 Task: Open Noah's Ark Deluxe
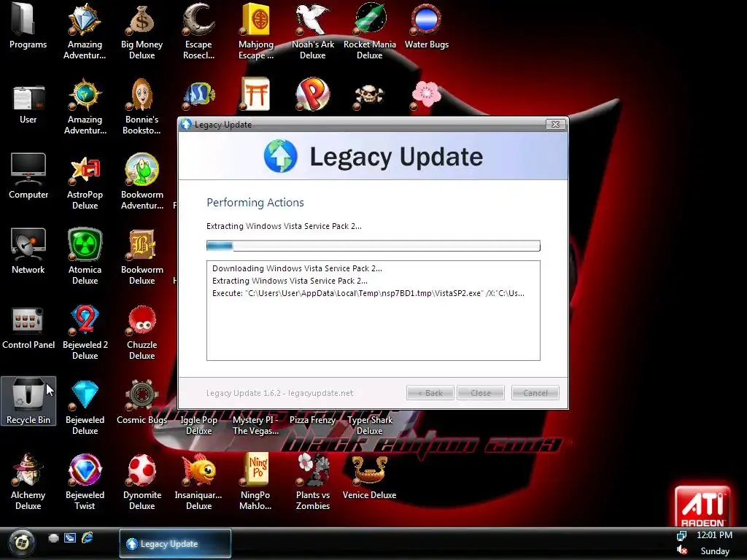point(312,31)
